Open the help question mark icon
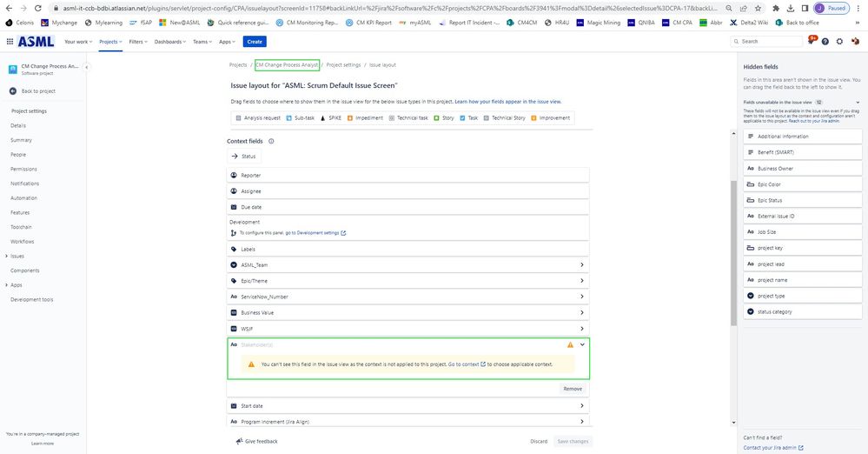This screenshot has width=868, height=454. tap(825, 42)
